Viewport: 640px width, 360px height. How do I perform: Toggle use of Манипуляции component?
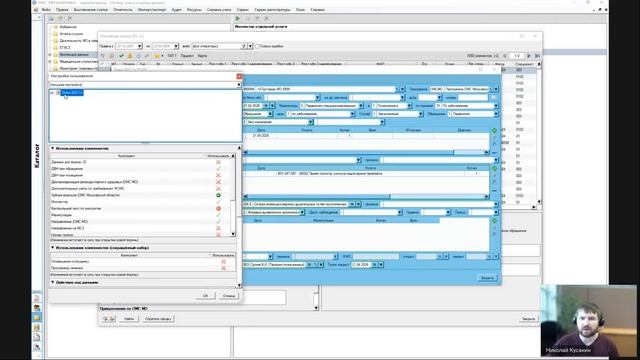pyautogui.click(x=218, y=215)
